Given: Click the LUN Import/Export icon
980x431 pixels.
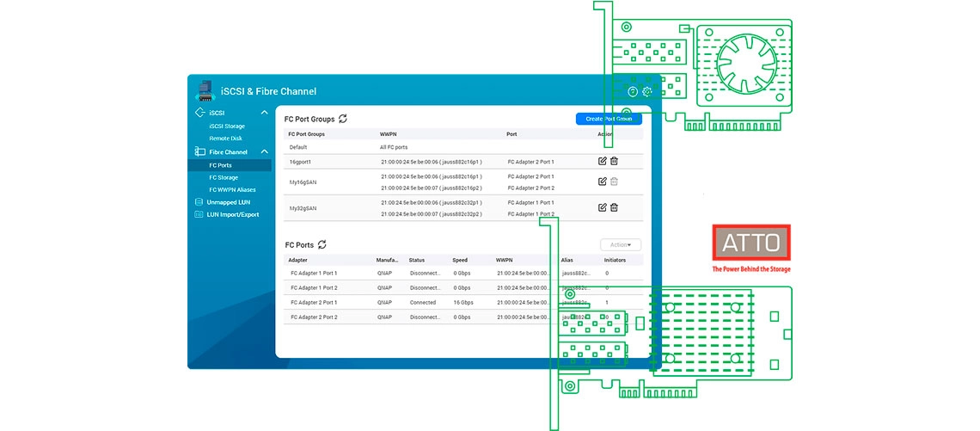Looking at the screenshot, I should (x=199, y=214).
